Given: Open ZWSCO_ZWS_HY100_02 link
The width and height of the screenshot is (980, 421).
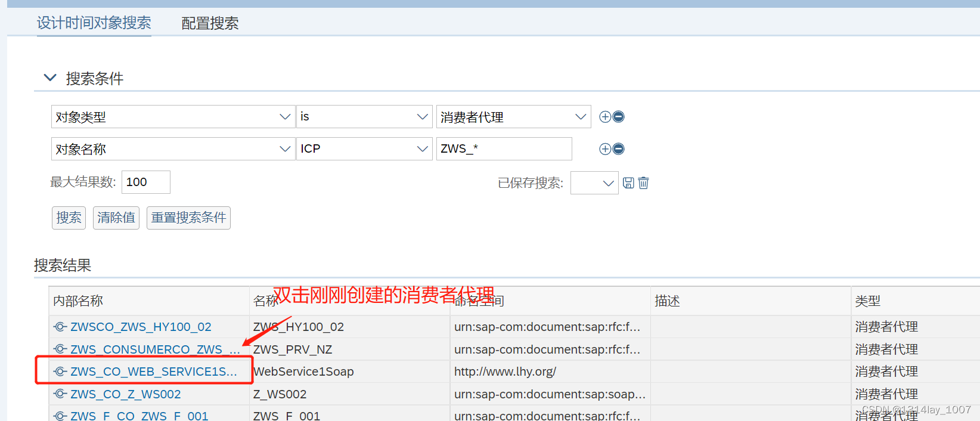Looking at the screenshot, I should 141,327.
